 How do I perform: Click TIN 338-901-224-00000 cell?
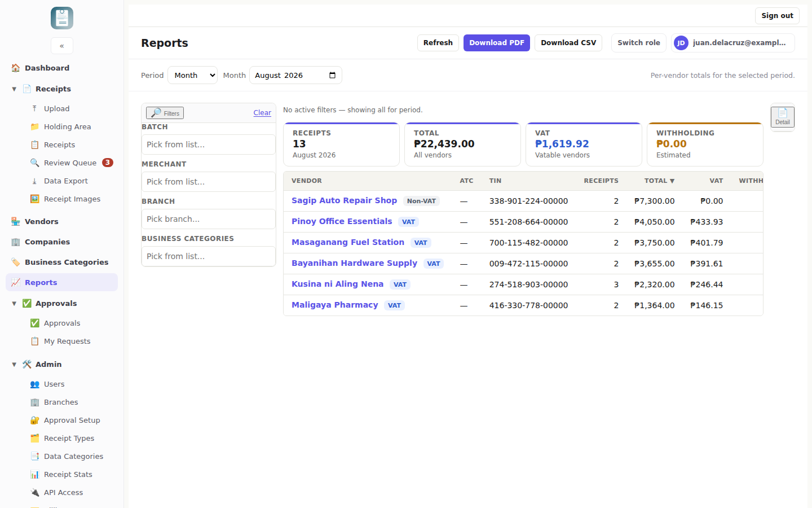pos(528,201)
